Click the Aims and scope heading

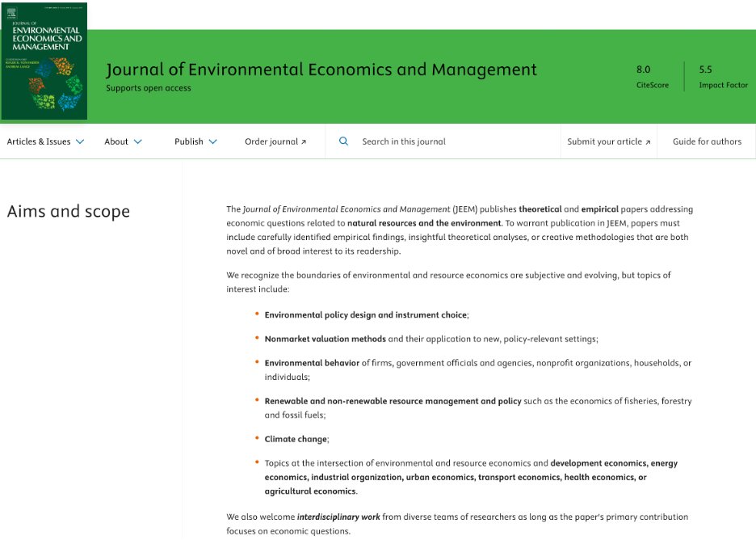click(69, 212)
